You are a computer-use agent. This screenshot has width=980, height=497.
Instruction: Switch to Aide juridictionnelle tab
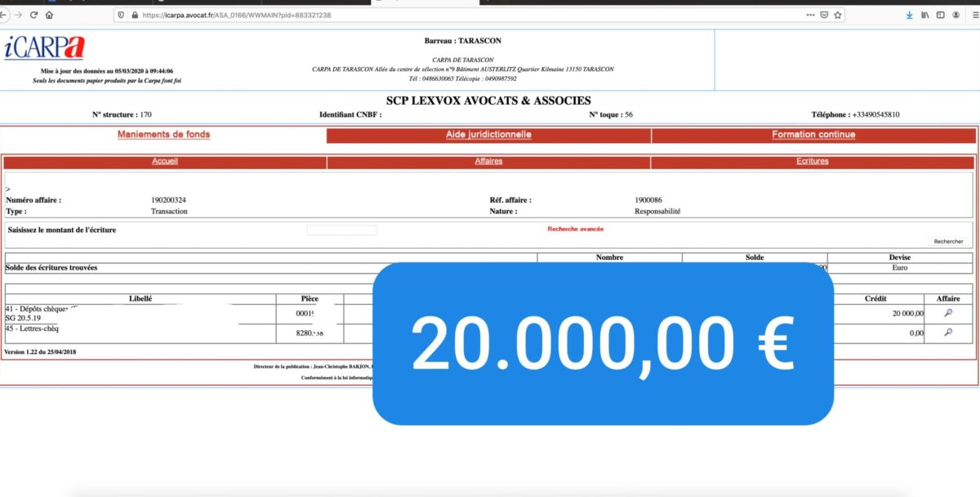[488, 135]
